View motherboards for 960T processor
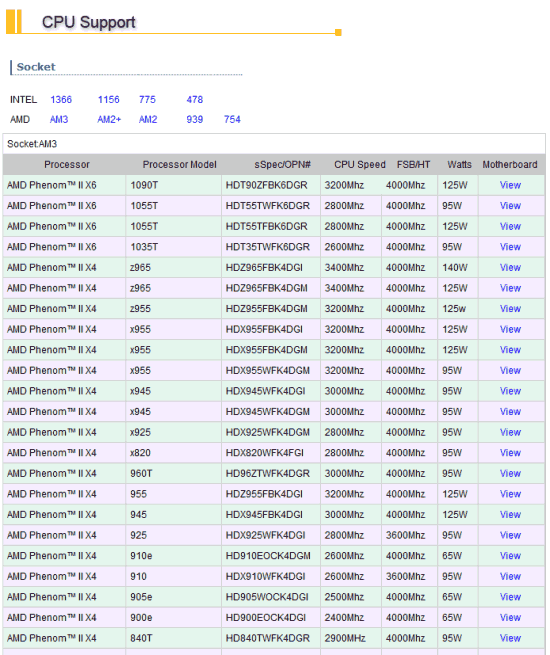The image size is (550, 655). click(510, 474)
